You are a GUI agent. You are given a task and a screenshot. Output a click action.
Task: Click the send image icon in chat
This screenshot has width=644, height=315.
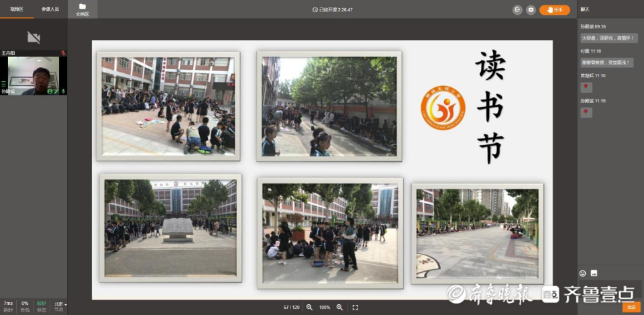(594, 273)
